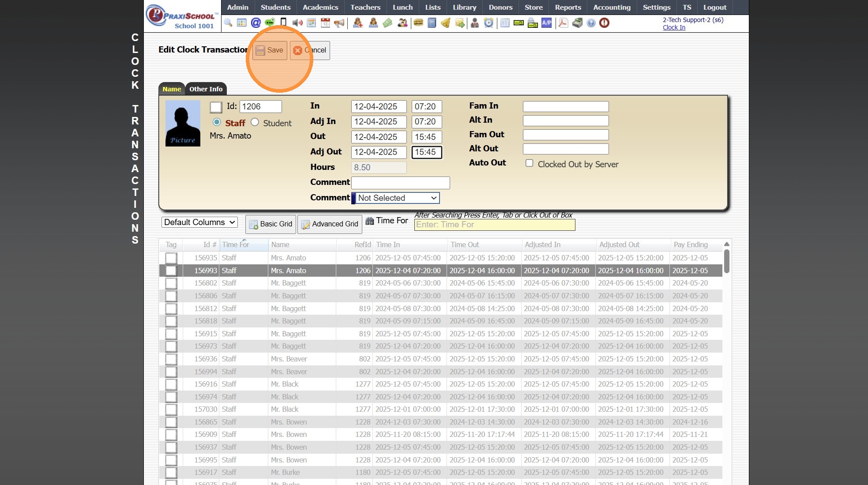The image size is (868, 485).
Task: Click the PDF document icon
Action: point(563,23)
